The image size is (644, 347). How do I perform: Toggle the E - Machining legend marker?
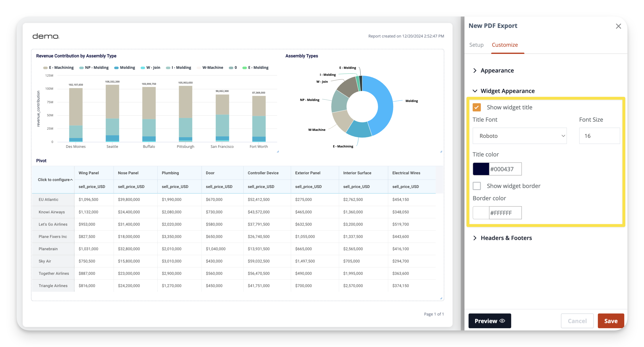tap(45, 68)
